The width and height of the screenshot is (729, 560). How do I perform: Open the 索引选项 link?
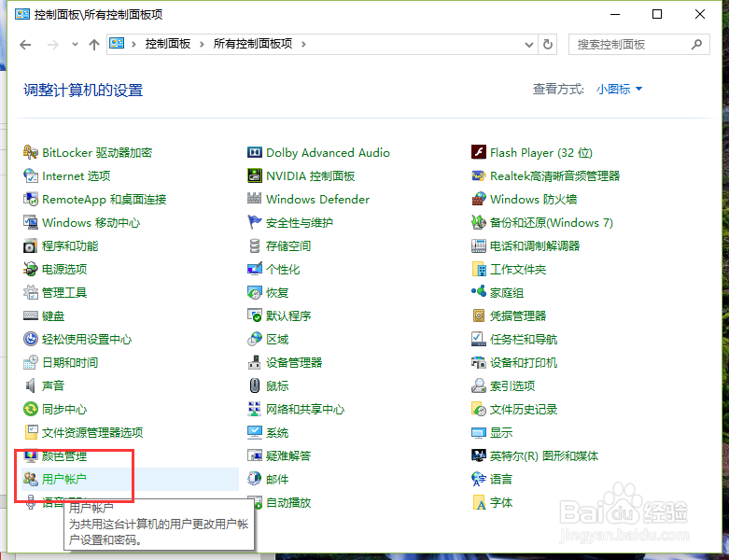click(512, 385)
